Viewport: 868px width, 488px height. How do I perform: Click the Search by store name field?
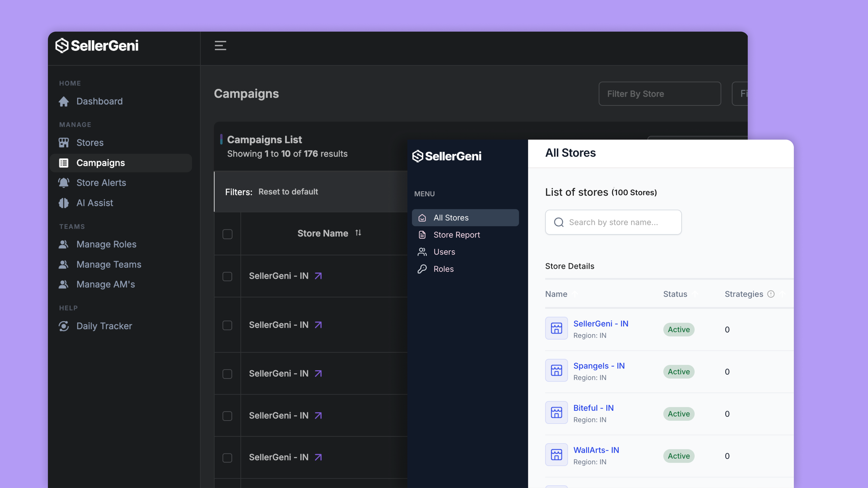click(613, 222)
